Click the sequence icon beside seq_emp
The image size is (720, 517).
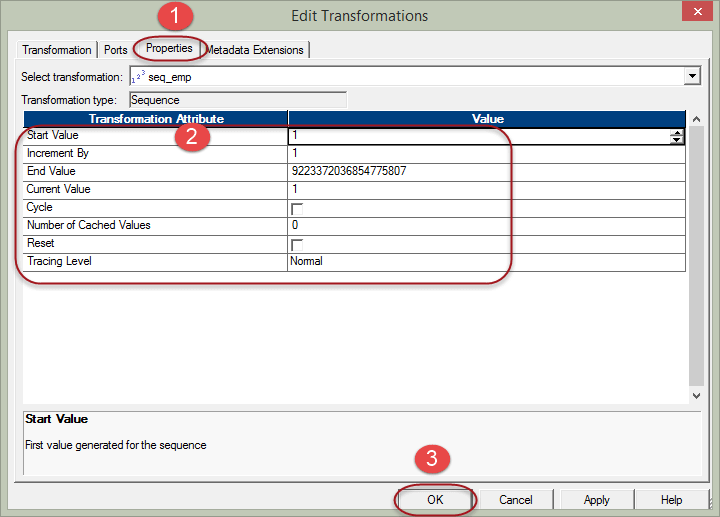coord(137,77)
